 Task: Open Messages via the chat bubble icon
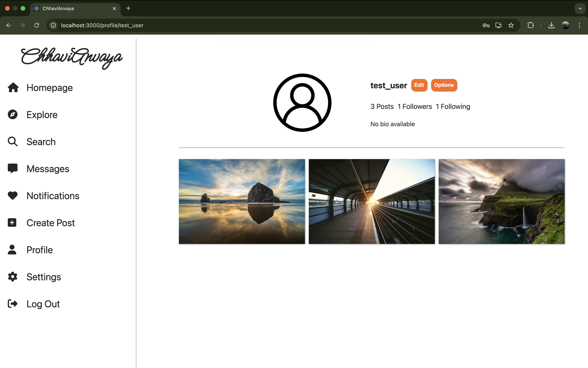pos(13,168)
